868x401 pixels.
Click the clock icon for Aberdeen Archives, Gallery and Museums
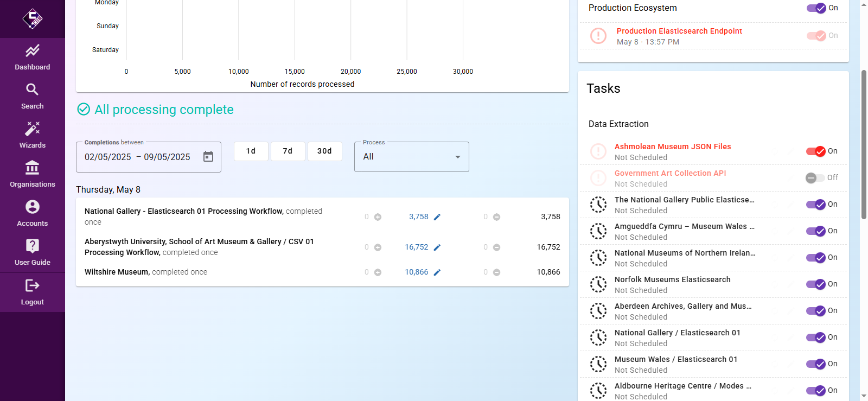598,311
